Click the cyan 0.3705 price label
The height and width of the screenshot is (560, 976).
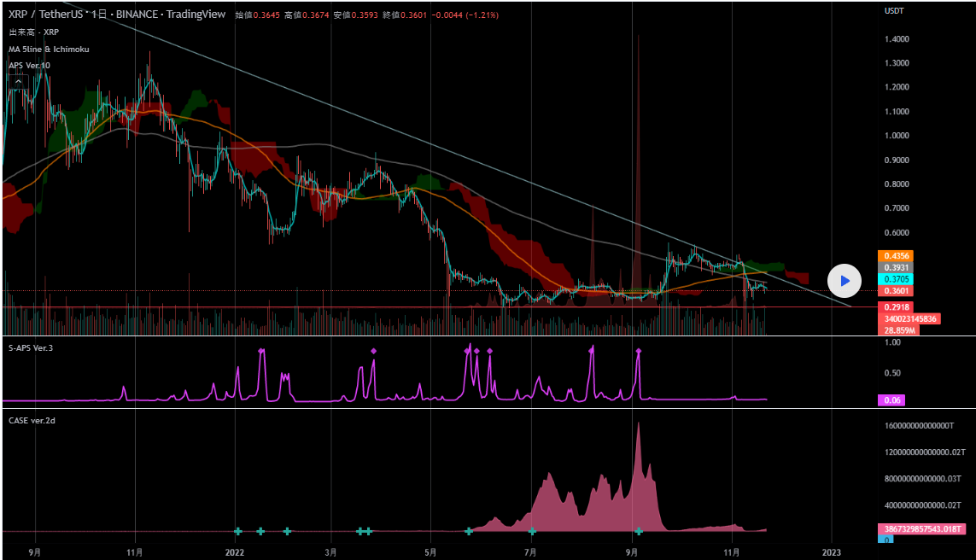(896, 279)
